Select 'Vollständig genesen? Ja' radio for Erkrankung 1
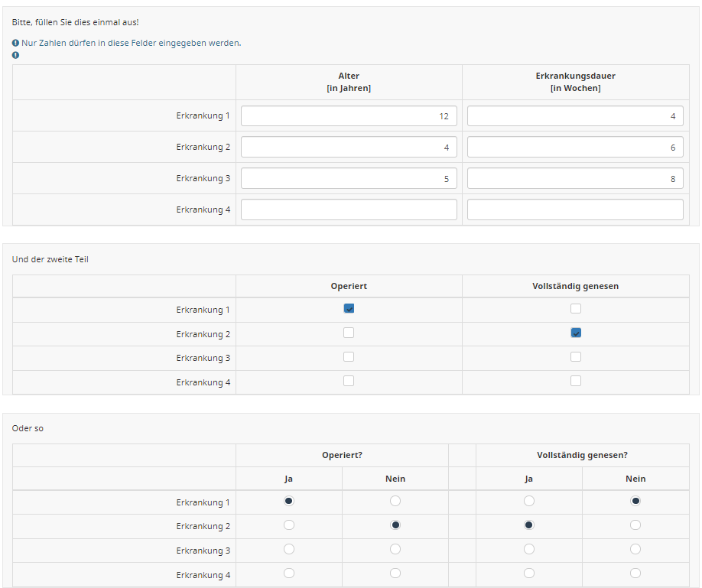 [529, 502]
